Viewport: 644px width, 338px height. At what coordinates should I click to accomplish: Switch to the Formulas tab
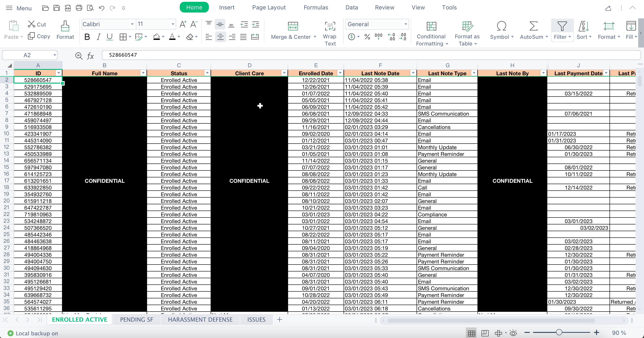click(x=315, y=8)
